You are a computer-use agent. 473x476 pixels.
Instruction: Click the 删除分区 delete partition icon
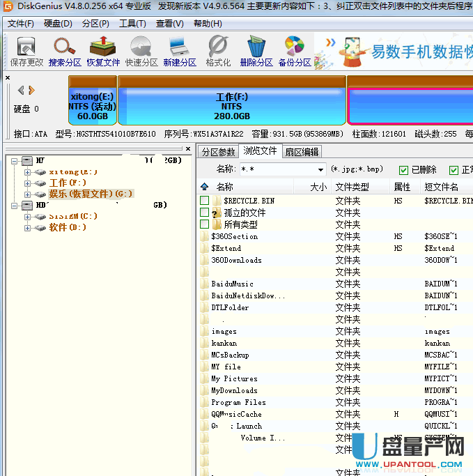coord(256,52)
